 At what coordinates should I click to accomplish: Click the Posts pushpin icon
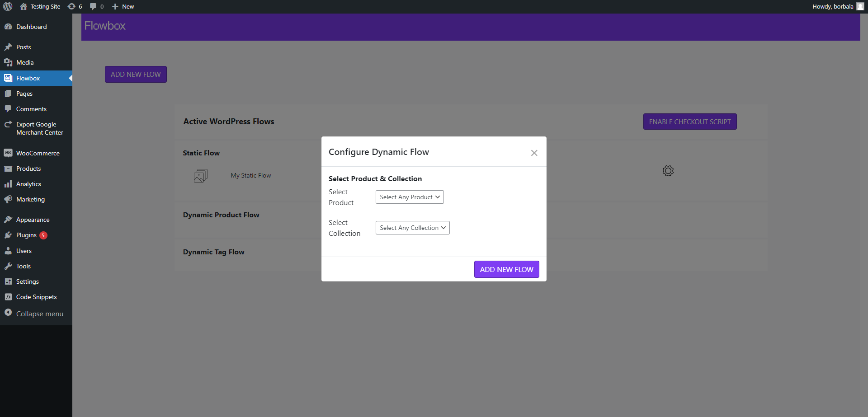[8, 47]
